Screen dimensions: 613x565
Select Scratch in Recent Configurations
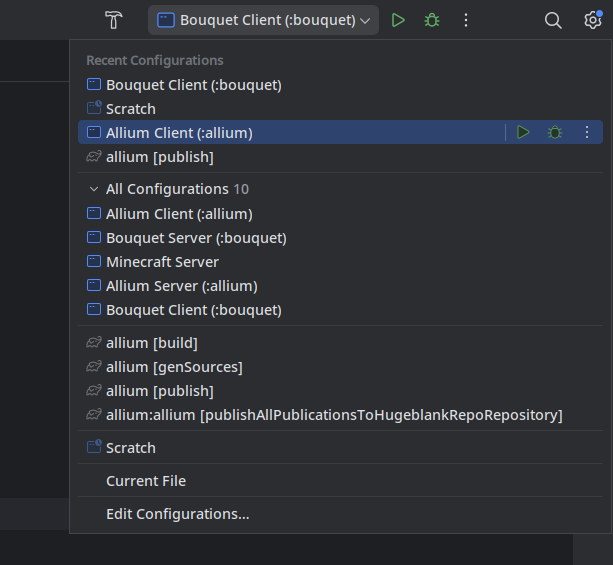340,109
